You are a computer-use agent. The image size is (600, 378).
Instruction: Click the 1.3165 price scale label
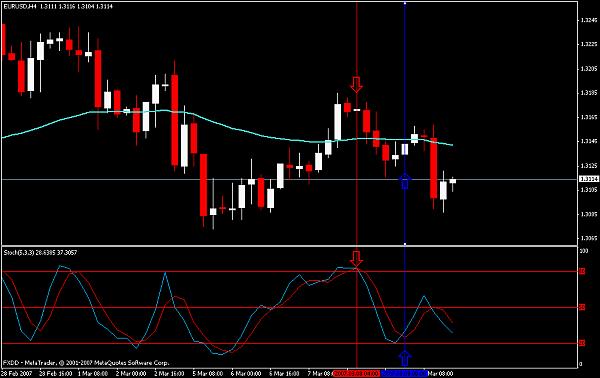(589, 117)
